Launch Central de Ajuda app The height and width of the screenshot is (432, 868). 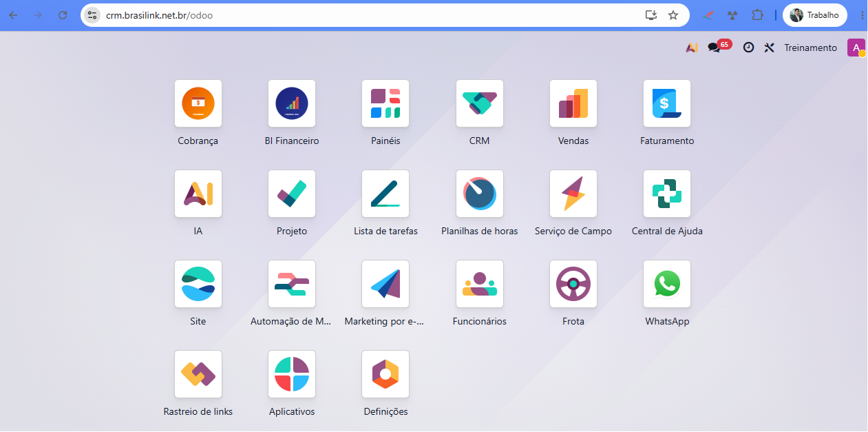point(667,194)
